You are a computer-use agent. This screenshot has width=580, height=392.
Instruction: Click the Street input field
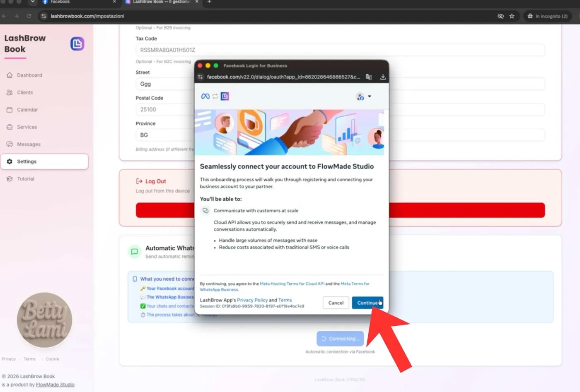(340, 84)
